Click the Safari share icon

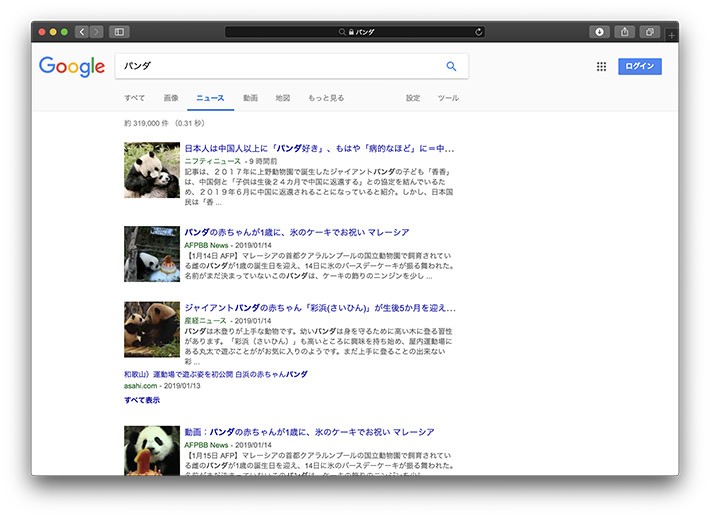624,32
